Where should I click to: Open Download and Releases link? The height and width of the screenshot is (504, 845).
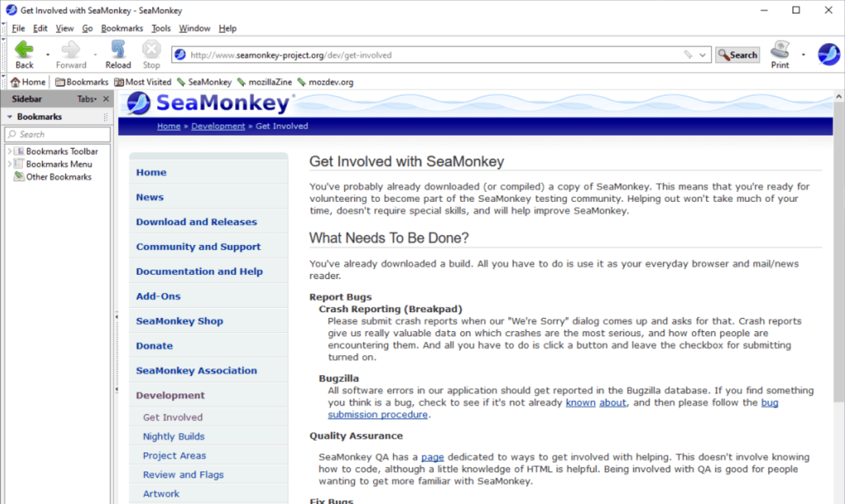coord(197,222)
